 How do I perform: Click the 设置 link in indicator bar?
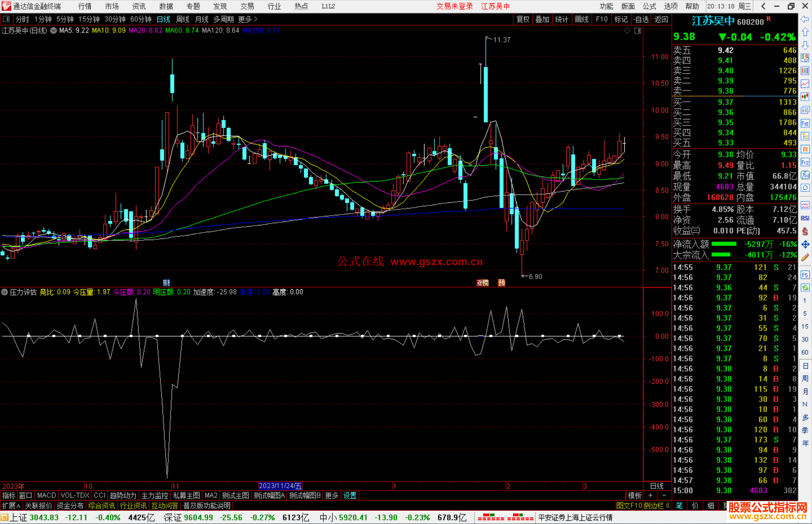[350, 495]
